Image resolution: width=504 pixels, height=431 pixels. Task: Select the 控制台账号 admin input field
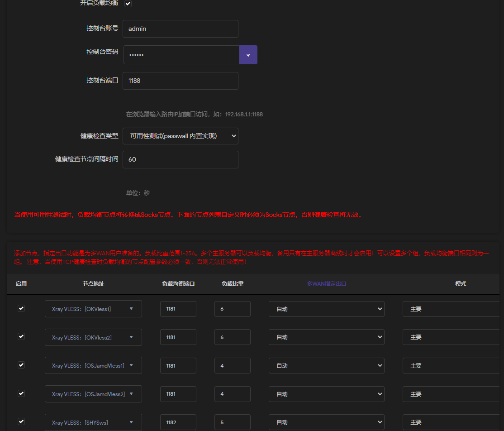tap(180, 28)
